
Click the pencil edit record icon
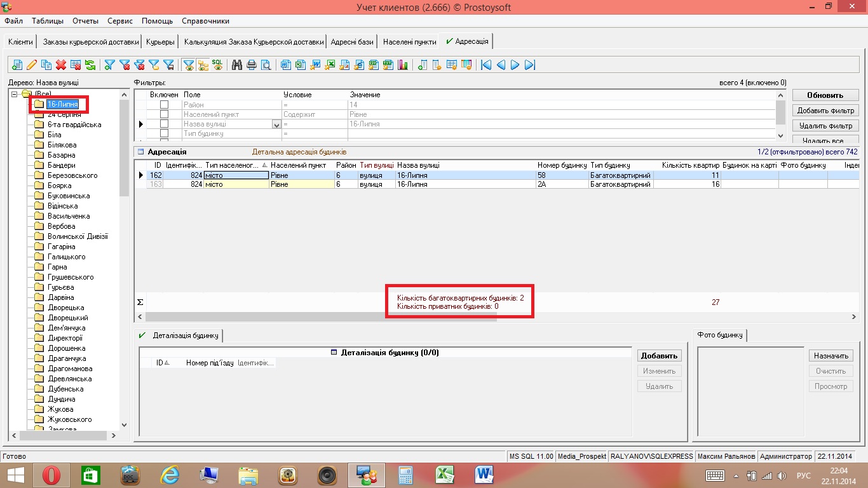[31, 65]
